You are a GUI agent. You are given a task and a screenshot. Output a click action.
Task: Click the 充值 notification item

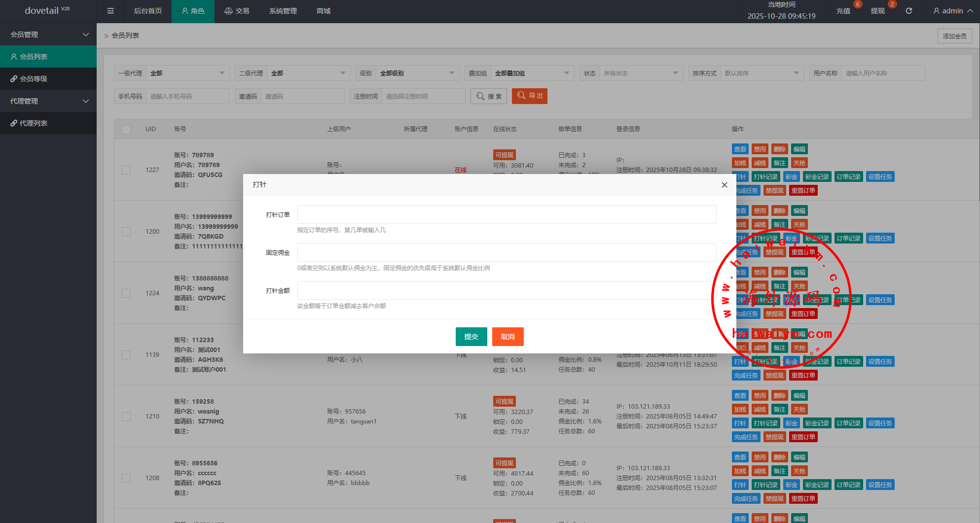pos(843,11)
